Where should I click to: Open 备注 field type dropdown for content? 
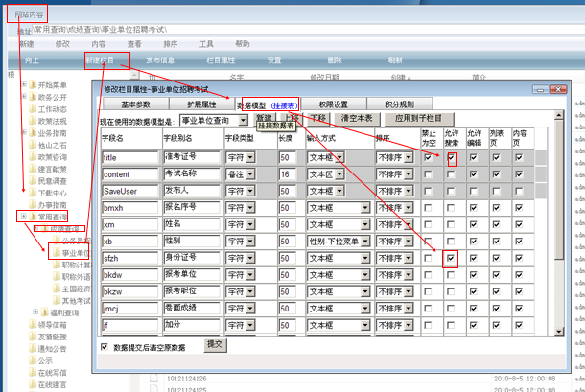pyautogui.click(x=250, y=174)
